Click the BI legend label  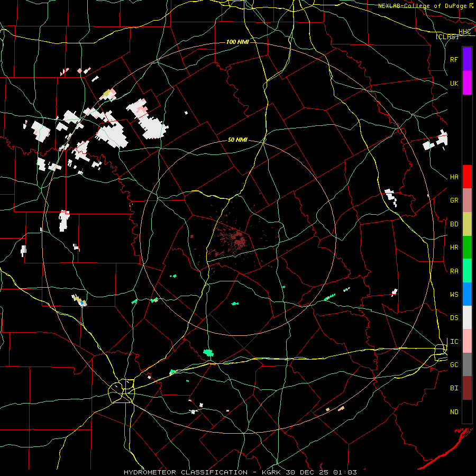point(454,388)
